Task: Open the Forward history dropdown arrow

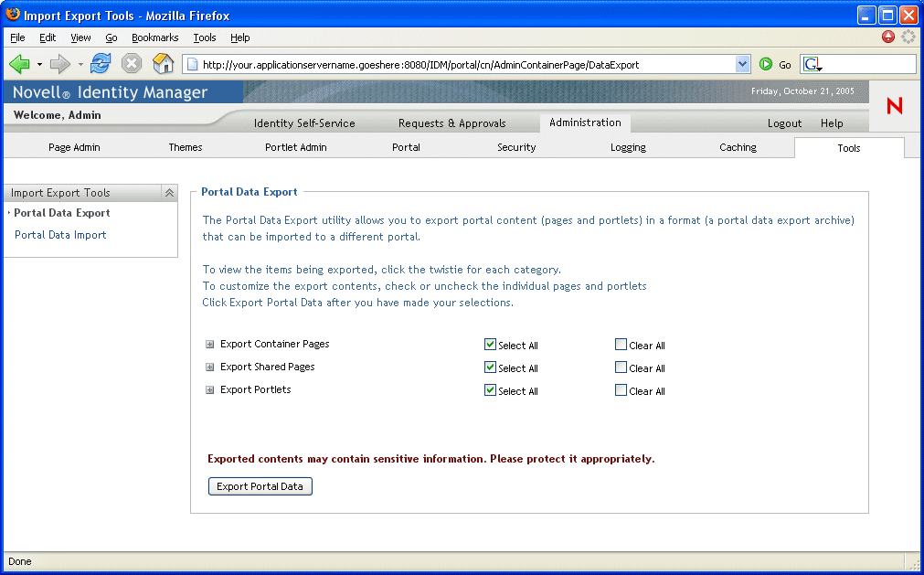Action: [x=80, y=64]
